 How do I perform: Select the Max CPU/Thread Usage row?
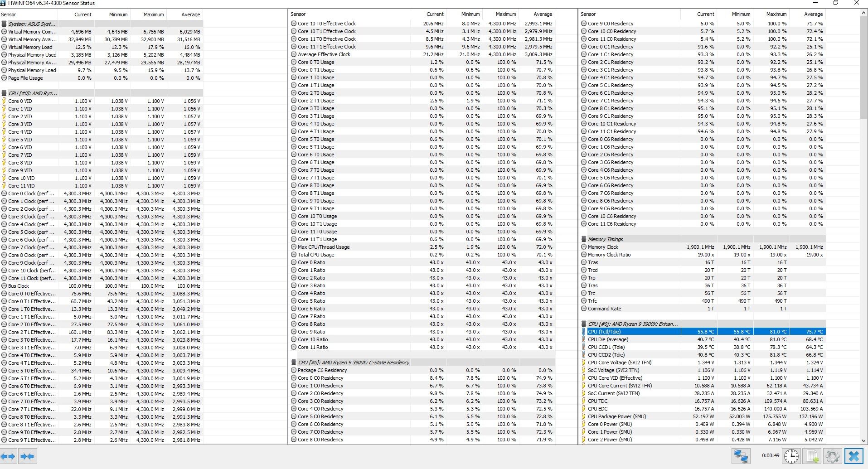[422, 247]
